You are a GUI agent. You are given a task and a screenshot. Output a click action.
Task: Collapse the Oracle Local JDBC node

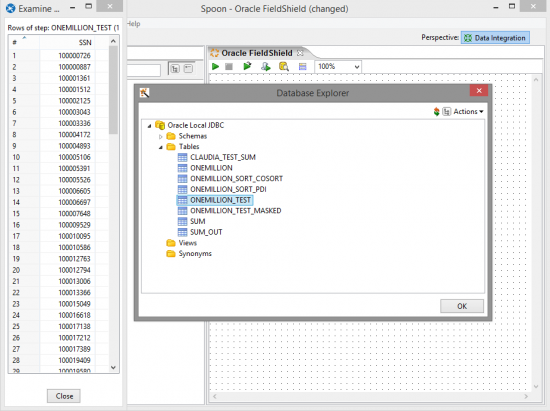[149, 126]
